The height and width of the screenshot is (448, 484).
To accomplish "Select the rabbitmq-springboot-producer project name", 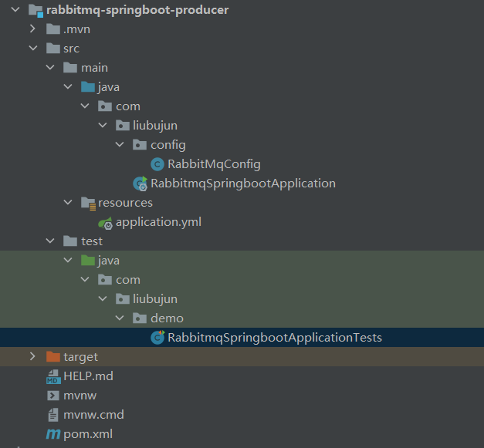I will point(137,10).
